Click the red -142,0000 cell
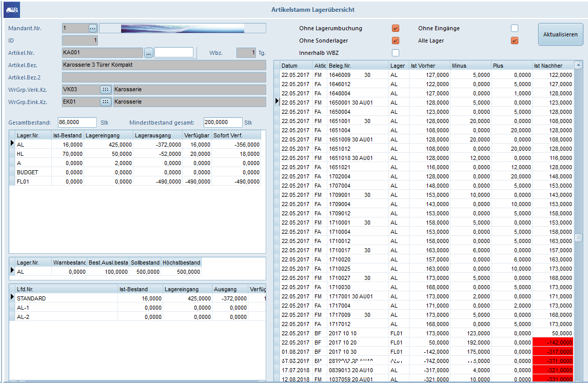The width and height of the screenshot is (588, 383). pos(553,342)
